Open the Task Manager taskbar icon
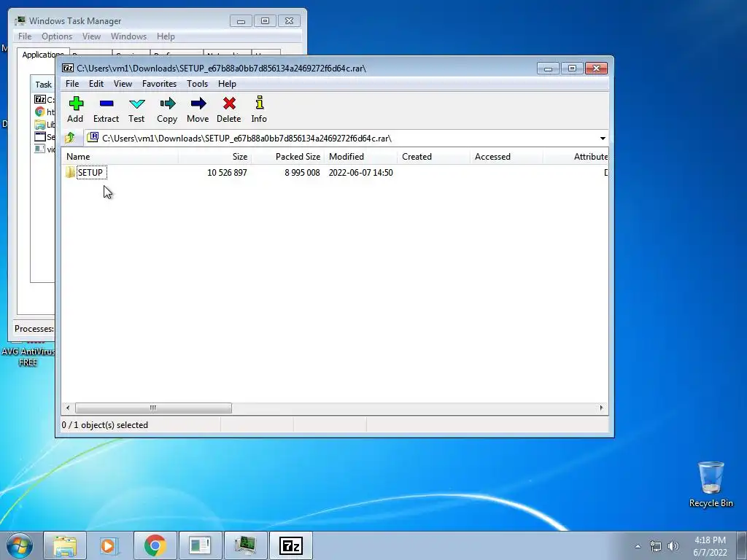The height and width of the screenshot is (560, 747). 245,545
